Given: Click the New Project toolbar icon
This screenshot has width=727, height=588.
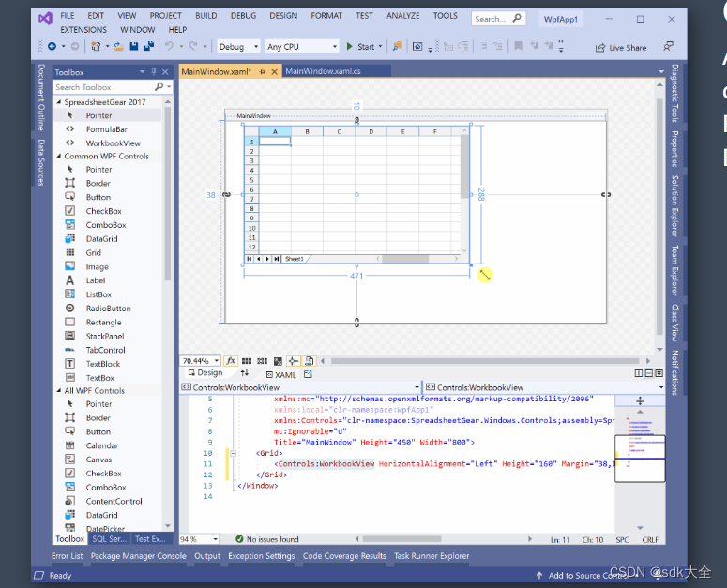Looking at the screenshot, I should [96, 46].
